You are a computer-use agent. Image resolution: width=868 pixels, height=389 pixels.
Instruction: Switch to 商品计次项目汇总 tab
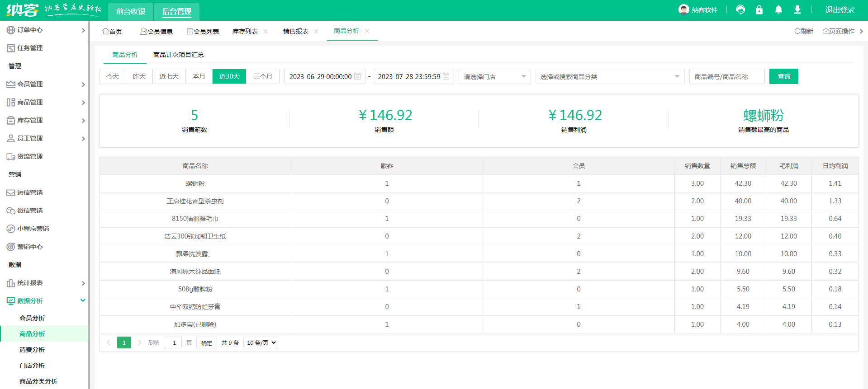[x=178, y=55]
